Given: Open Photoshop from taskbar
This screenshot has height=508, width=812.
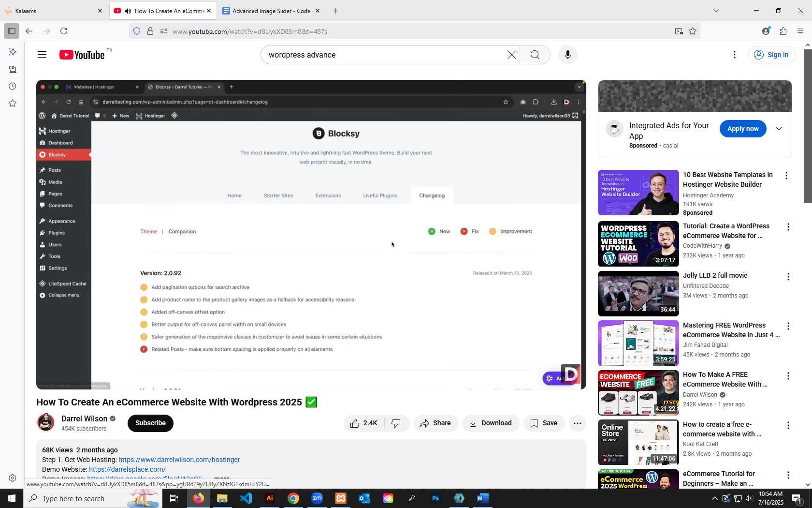Looking at the screenshot, I should (435, 498).
